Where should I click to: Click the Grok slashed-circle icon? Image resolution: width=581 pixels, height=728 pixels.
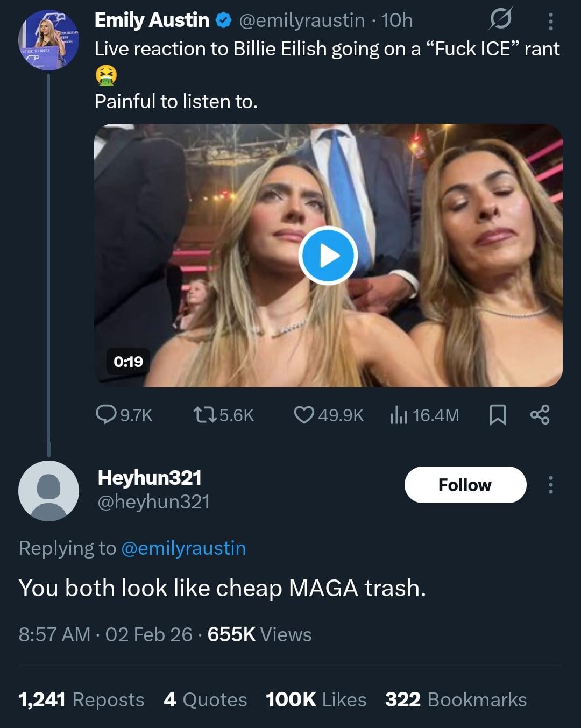(x=500, y=20)
